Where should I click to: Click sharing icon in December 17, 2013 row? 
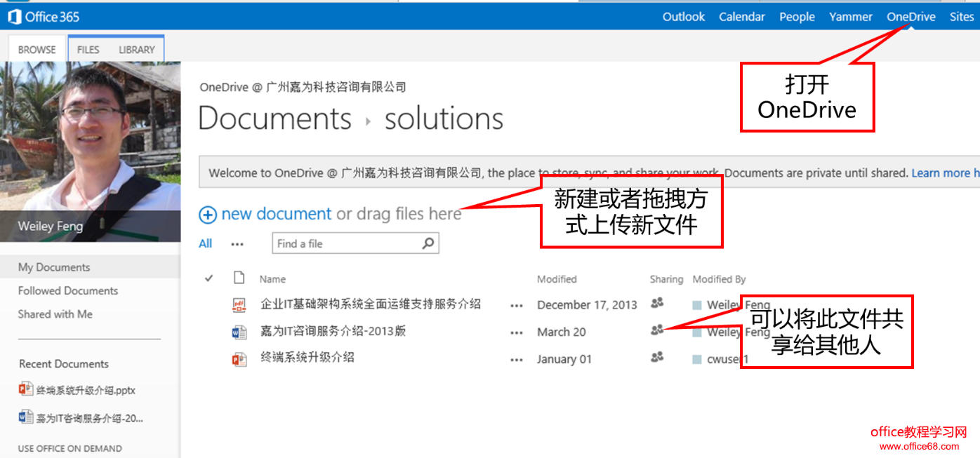click(x=657, y=303)
